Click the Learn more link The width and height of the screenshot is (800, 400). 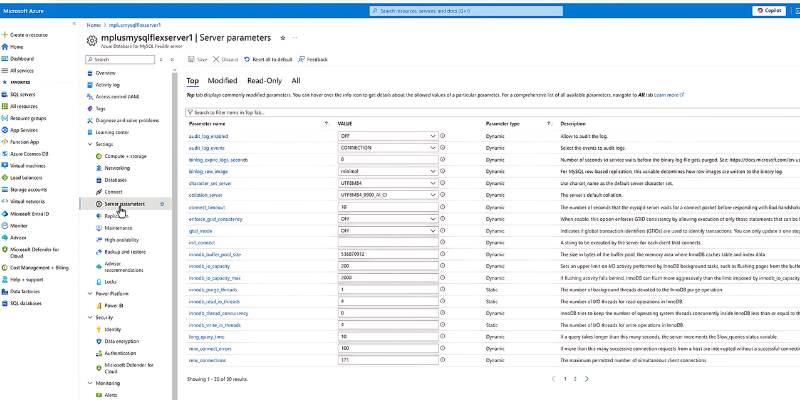point(669,95)
